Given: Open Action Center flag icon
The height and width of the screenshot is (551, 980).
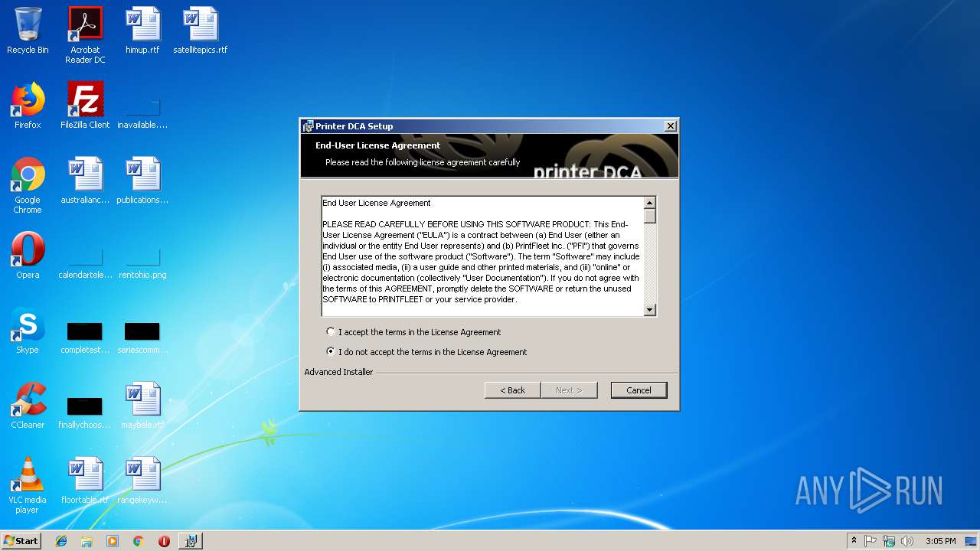Looking at the screenshot, I should click(871, 541).
